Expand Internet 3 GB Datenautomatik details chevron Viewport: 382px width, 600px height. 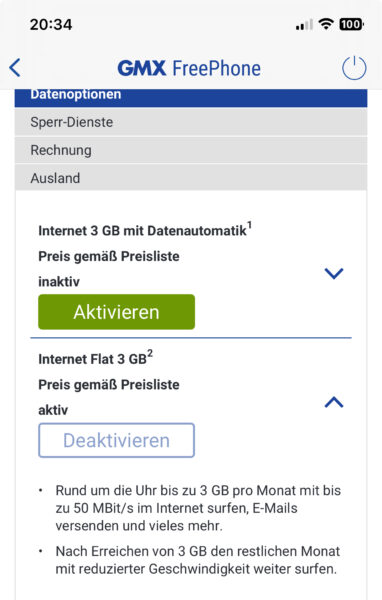[334, 273]
